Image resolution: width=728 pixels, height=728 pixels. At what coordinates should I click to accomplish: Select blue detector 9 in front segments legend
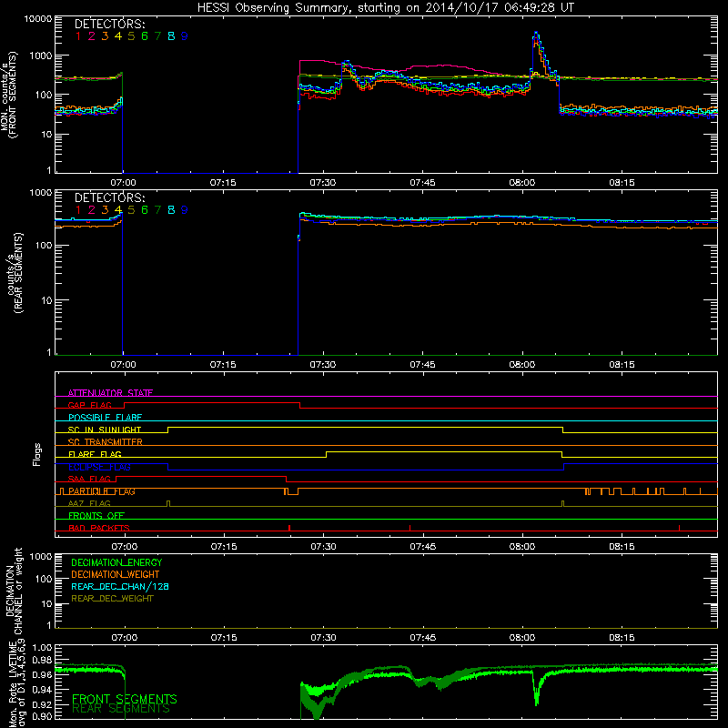click(x=185, y=36)
